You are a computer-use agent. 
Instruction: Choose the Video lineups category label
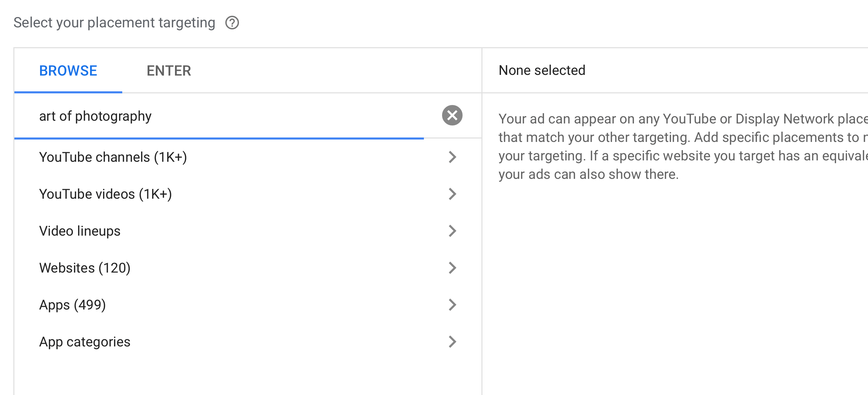[80, 231]
